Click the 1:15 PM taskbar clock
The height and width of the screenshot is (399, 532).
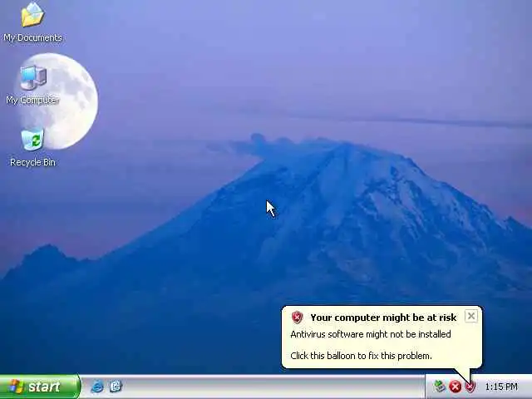pos(501,387)
